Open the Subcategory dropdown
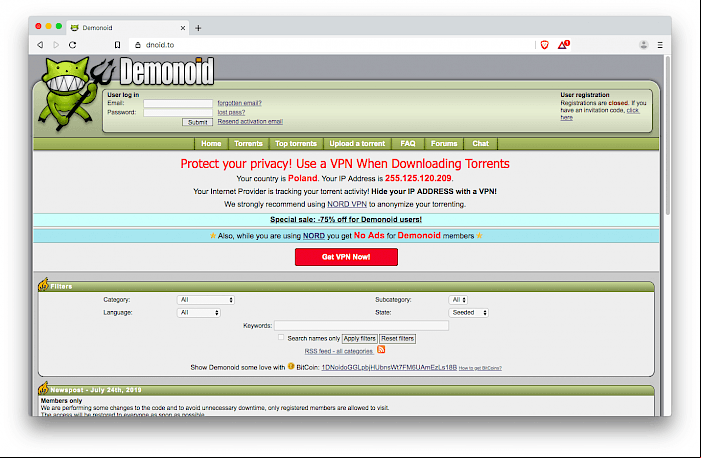 pyautogui.click(x=458, y=300)
